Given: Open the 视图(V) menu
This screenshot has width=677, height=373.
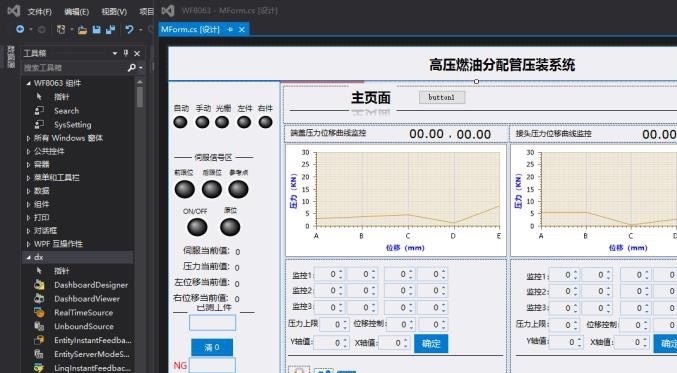Looking at the screenshot, I should click(x=114, y=12).
